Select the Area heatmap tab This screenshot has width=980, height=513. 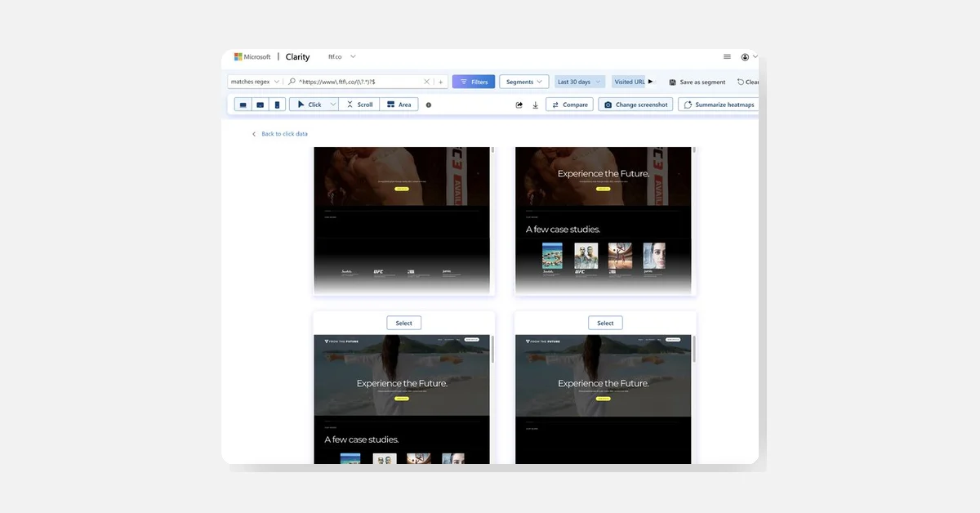coord(399,105)
